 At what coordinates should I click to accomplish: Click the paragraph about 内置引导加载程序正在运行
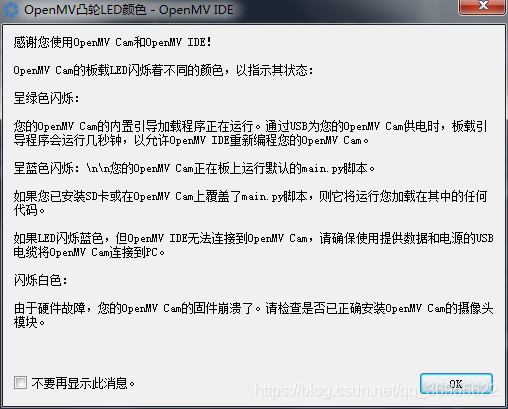pos(251,133)
